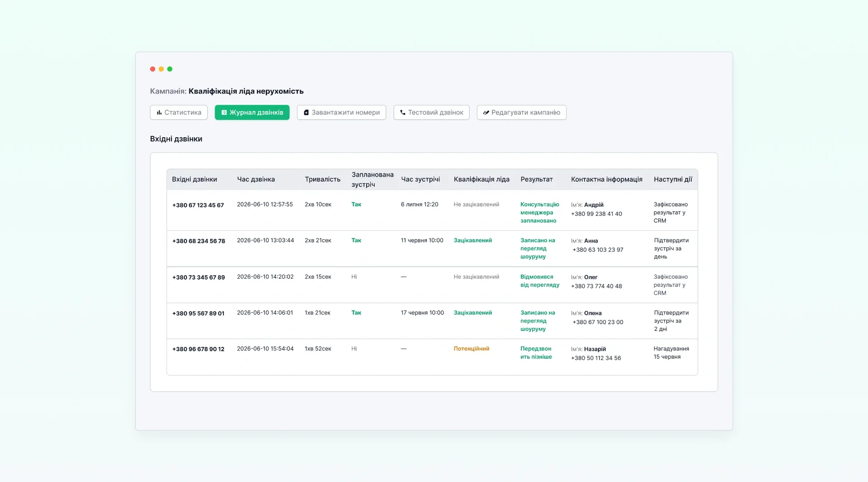Click the Кваліфікація ліда column header
Screen dimensions: 868x482
(x=481, y=179)
